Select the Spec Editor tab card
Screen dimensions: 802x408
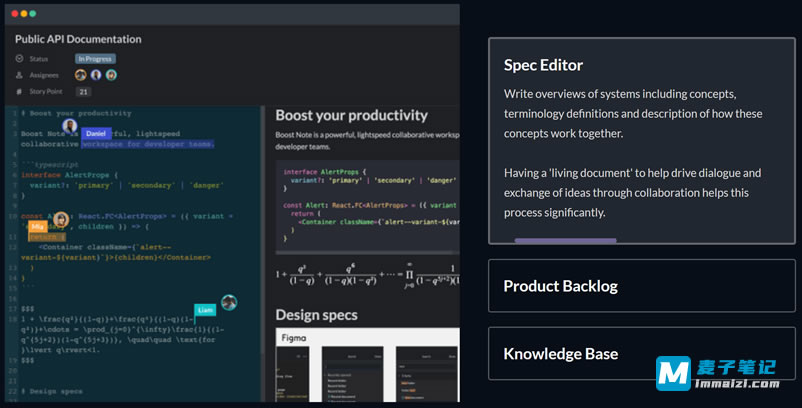coord(642,141)
